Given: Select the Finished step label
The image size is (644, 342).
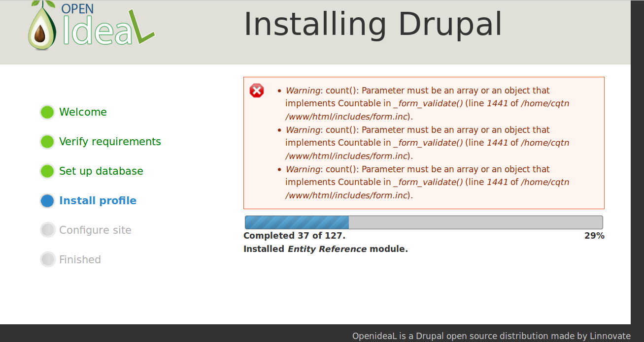Looking at the screenshot, I should [80, 260].
